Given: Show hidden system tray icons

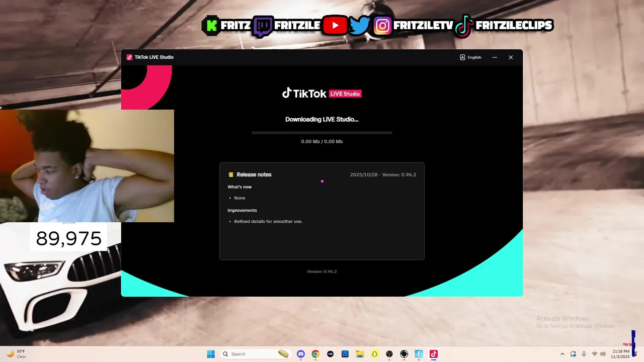Looking at the screenshot, I should click(562, 354).
